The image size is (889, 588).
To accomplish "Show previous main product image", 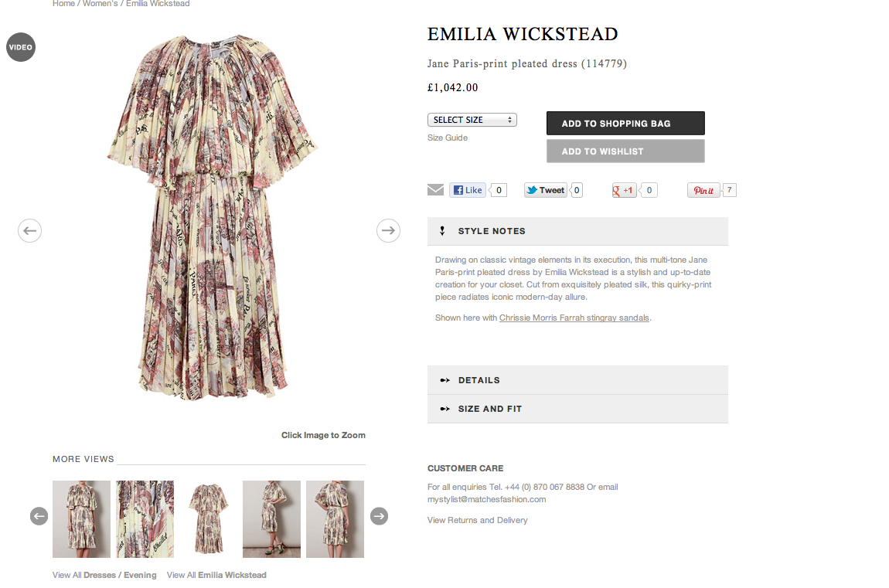I will pyautogui.click(x=29, y=230).
